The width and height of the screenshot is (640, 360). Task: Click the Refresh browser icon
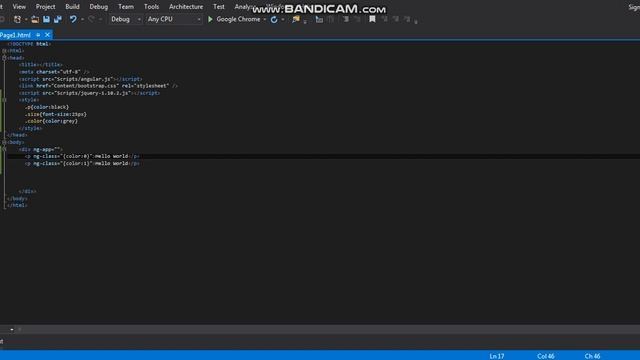pos(274,19)
